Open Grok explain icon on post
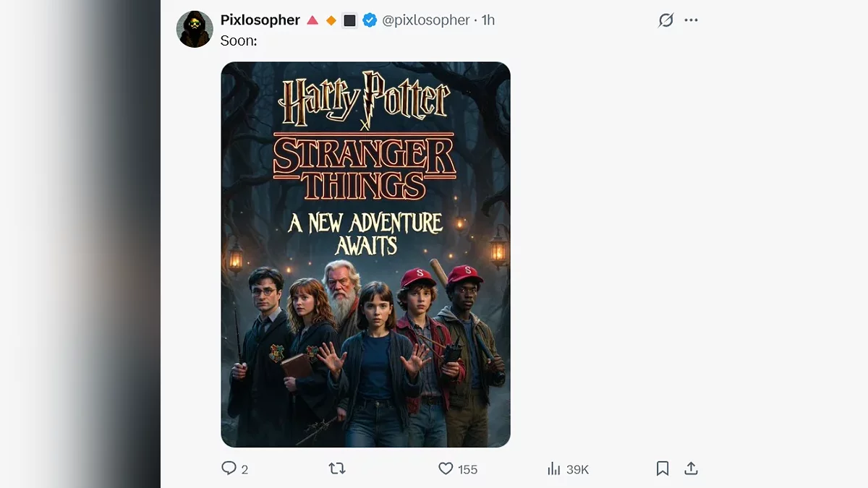868x488 pixels. tap(665, 20)
